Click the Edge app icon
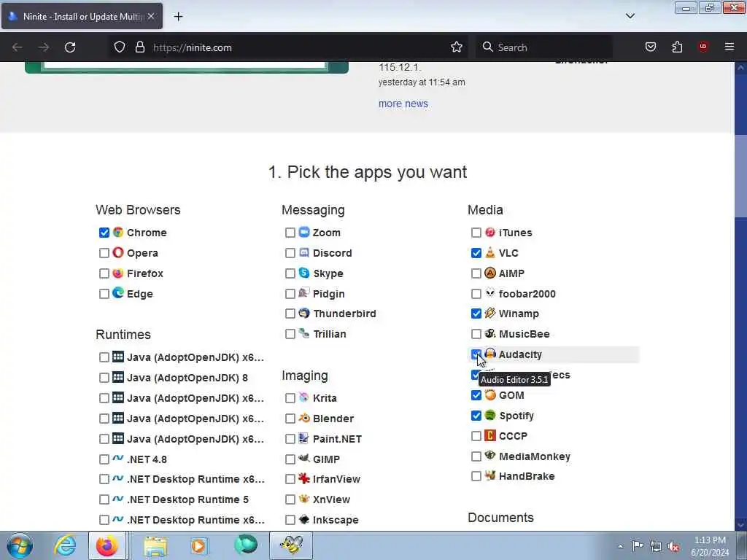 118,293
